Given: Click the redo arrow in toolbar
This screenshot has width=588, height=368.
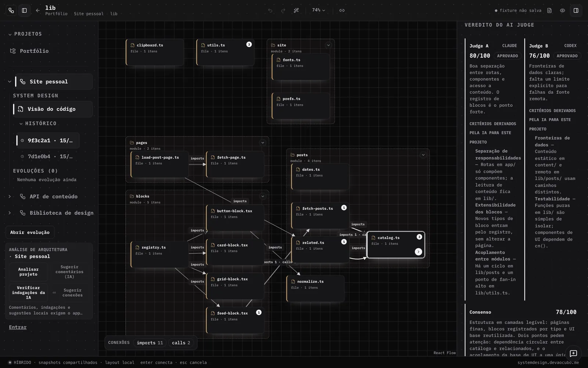Looking at the screenshot, I should click(283, 10).
